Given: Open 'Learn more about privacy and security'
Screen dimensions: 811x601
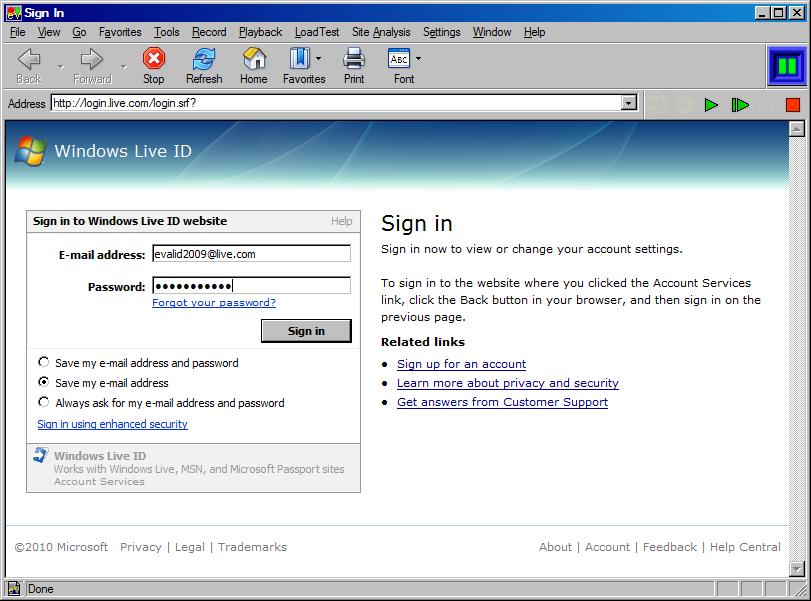Looking at the screenshot, I should (x=508, y=383).
